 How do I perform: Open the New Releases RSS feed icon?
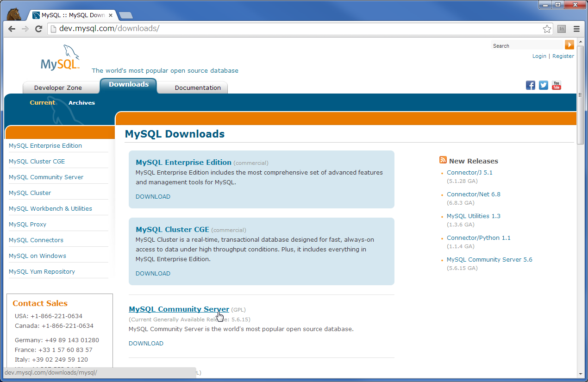pyautogui.click(x=443, y=160)
